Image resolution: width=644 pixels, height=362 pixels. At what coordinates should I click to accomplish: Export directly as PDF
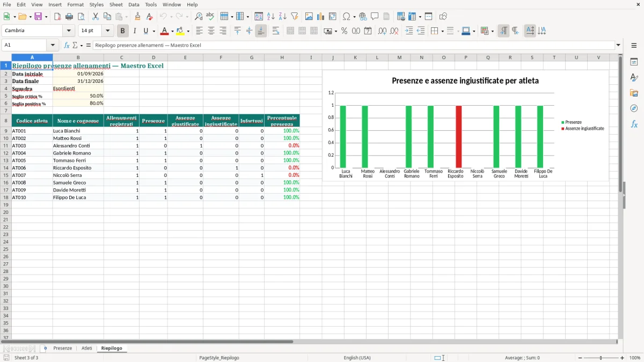[x=57, y=17]
